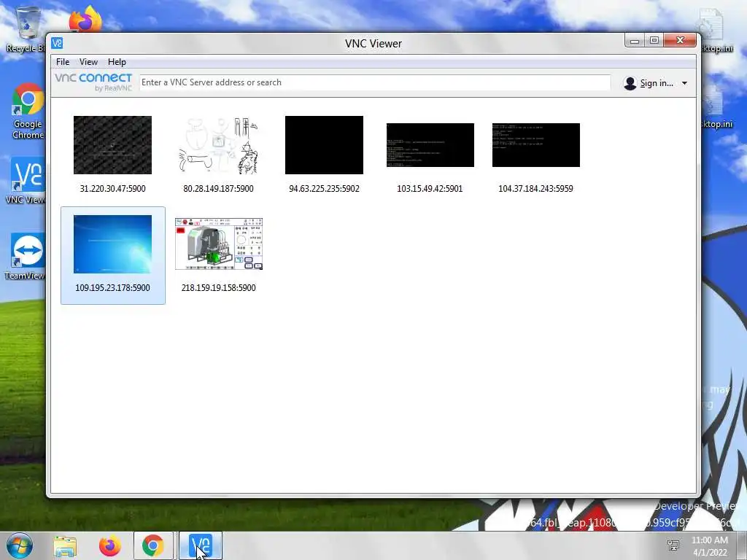Open the Windows Start button
Screen dimensions: 747x560
tap(20, 545)
